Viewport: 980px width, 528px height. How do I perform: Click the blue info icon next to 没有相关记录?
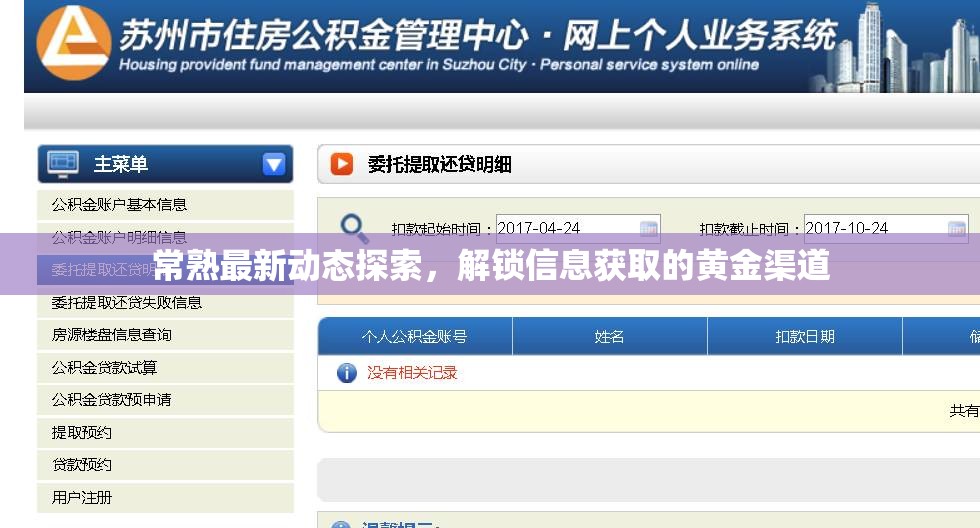click(x=347, y=373)
